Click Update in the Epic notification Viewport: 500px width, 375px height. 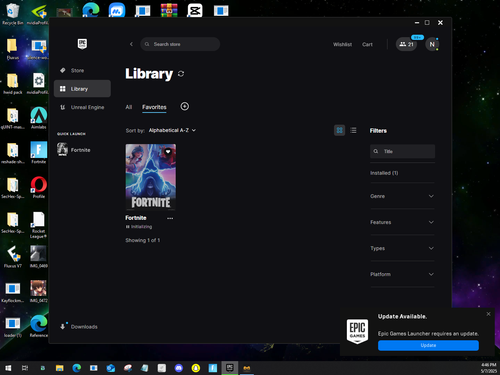coord(428,345)
